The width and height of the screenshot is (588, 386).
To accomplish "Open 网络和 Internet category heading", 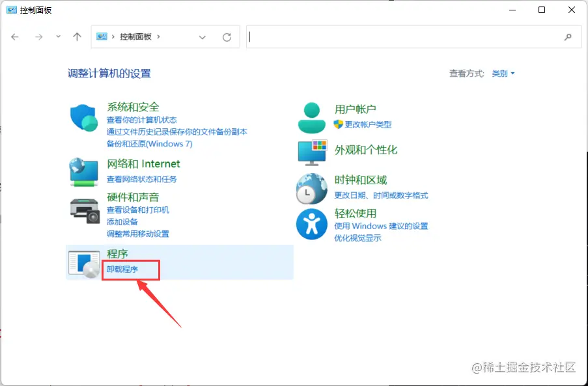I will [144, 164].
